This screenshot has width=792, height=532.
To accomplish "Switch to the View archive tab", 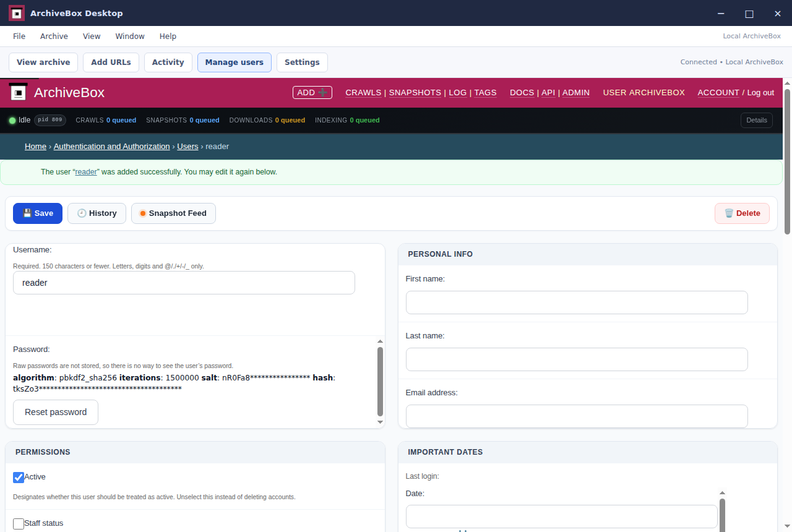I will pyautogui.click(x=43, y=62).
